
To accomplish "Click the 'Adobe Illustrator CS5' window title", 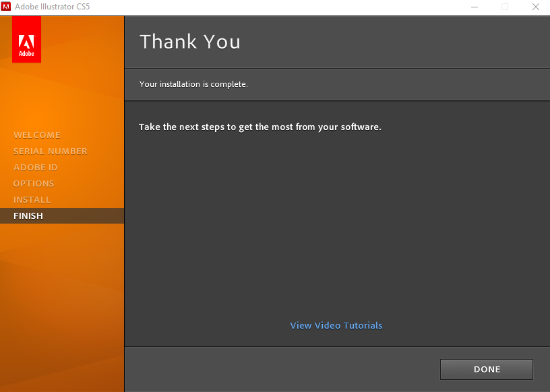I will point(53,7).
